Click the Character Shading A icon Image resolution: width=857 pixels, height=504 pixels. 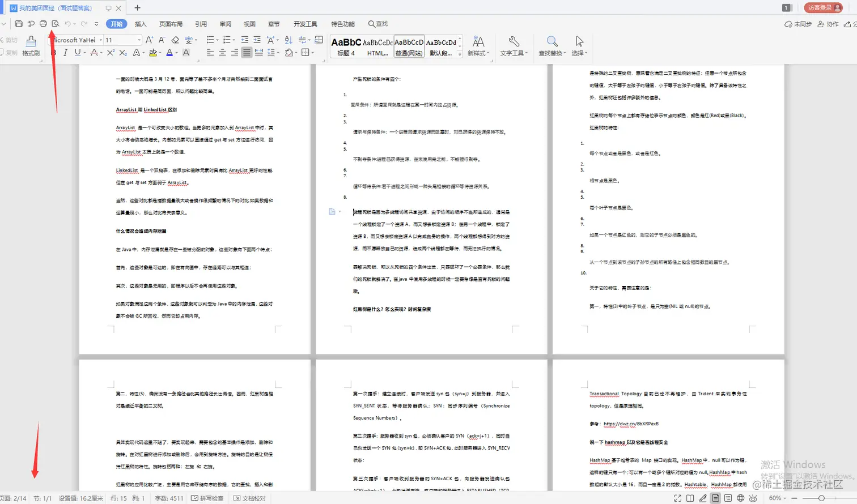point(186,53)
